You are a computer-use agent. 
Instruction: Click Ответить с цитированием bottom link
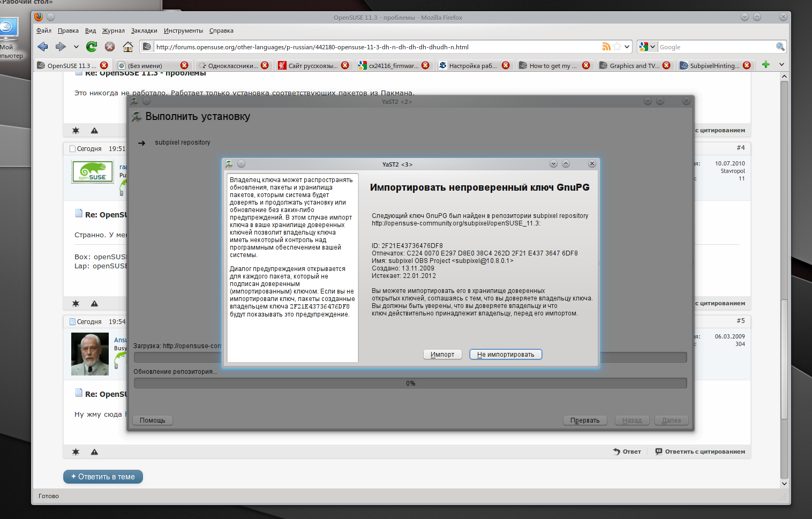tap(700, 452)
